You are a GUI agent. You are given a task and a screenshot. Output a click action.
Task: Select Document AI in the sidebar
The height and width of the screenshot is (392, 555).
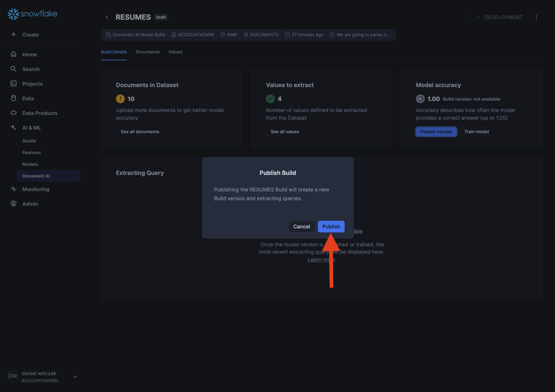[x=36, y=176]
